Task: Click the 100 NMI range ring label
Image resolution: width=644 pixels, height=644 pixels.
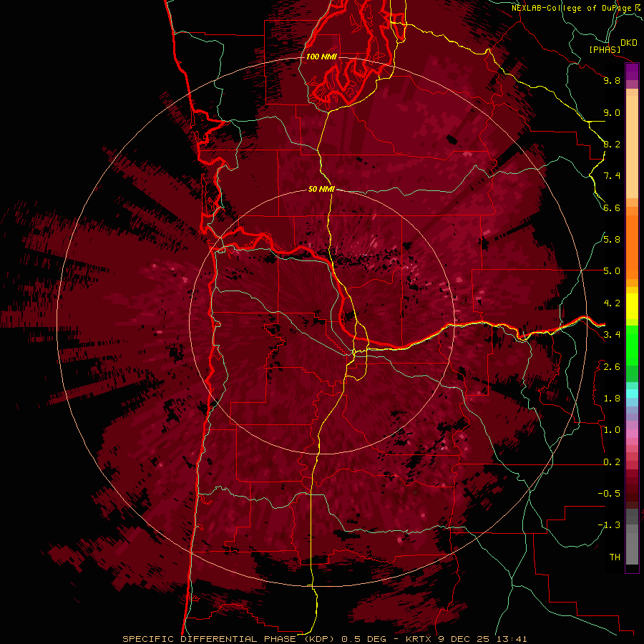Action: [321, 57]
